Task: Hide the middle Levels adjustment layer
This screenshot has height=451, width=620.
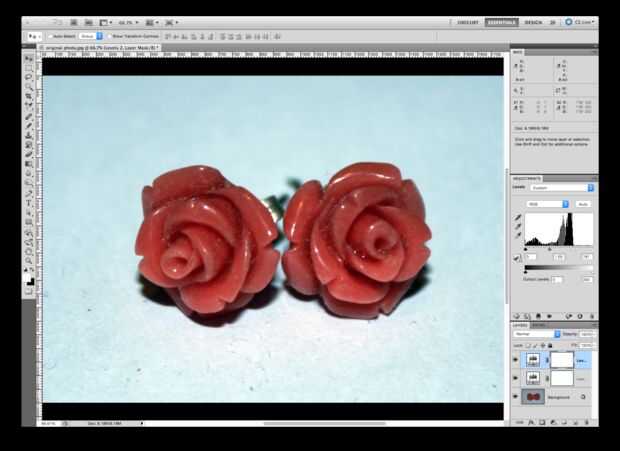Action: tap(515, 378)
